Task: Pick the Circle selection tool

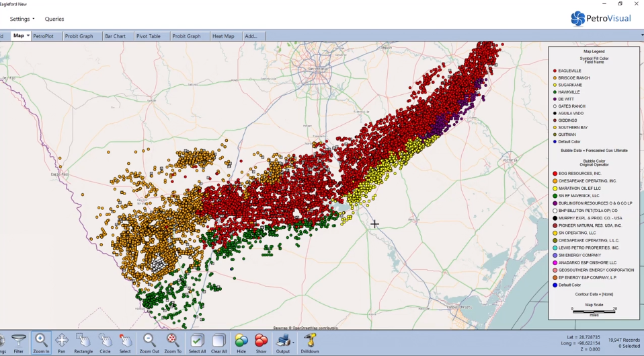Action: point(105,342)
